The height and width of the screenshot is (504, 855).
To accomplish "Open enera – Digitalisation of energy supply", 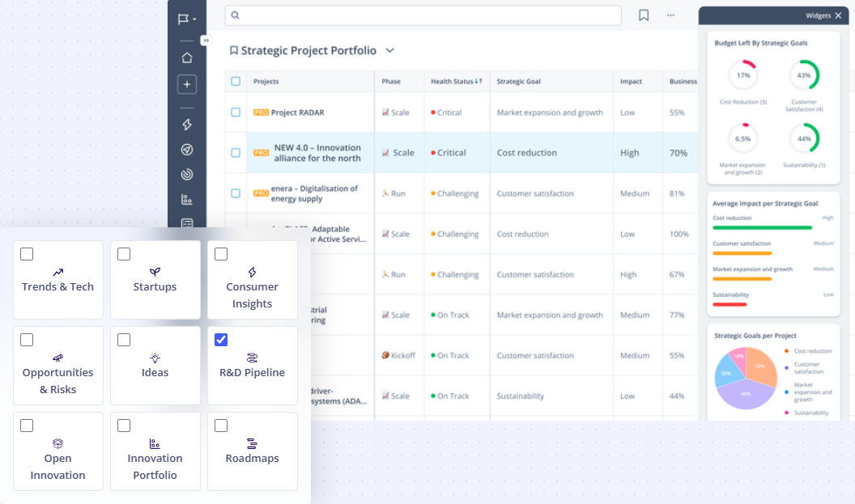I will tap(314, 193).
